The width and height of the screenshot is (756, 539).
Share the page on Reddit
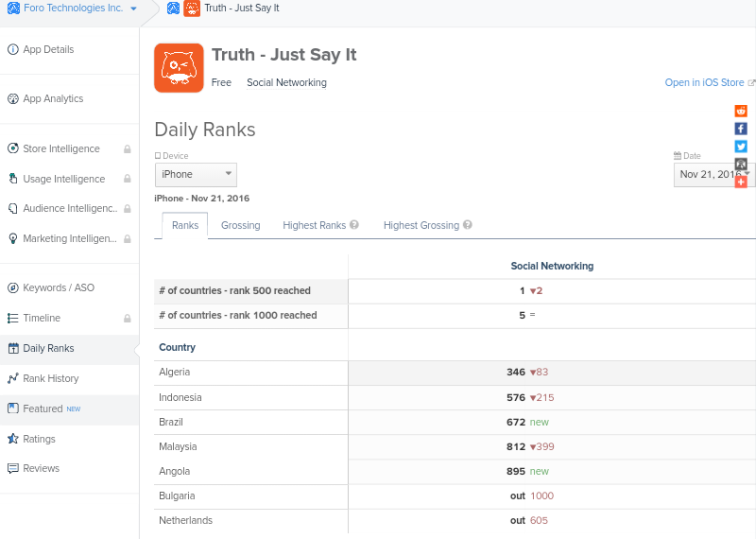[741, 111]
